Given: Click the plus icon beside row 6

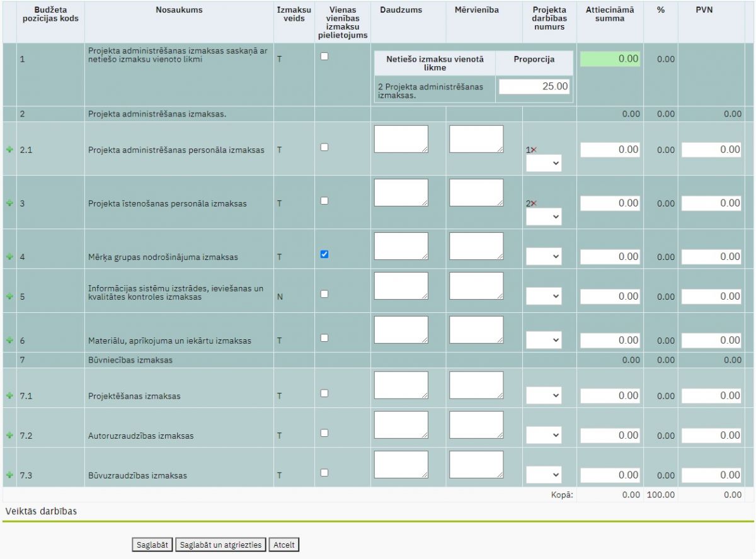Looking at the screenshot, I should click(x=9, y=341).
